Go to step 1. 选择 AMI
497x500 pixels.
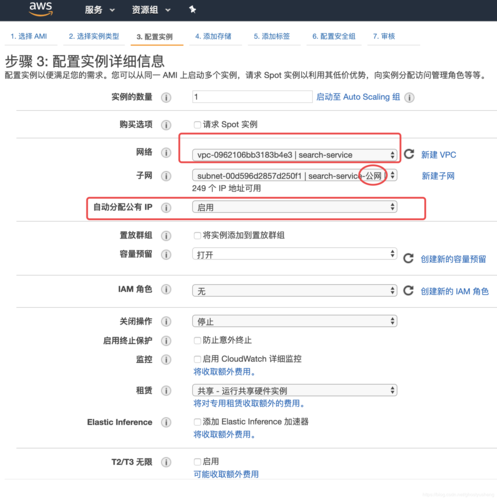coord(29,36)
